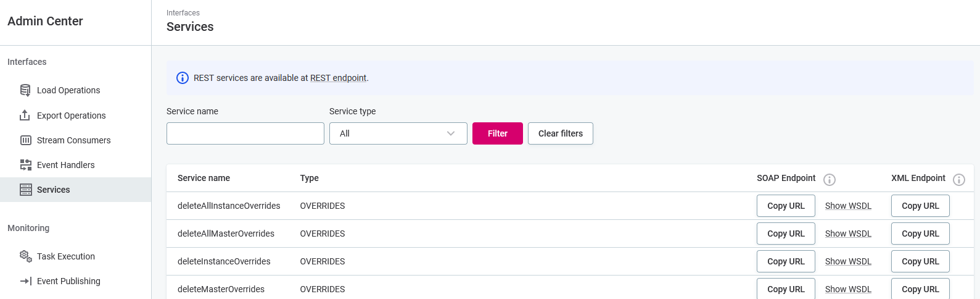Click the Event Publishing arrow icon
This screenshot has height=299, width=980.
[25, 281]
